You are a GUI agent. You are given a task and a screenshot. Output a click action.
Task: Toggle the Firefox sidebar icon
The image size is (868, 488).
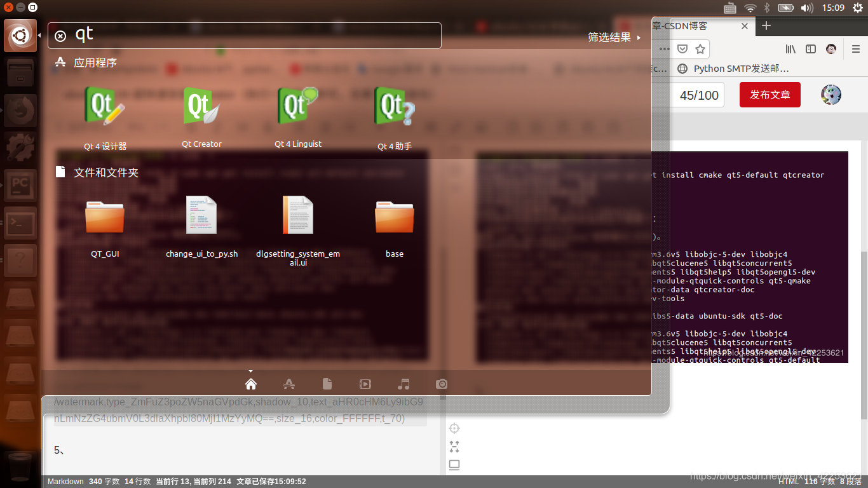click(x=811, y=49)
